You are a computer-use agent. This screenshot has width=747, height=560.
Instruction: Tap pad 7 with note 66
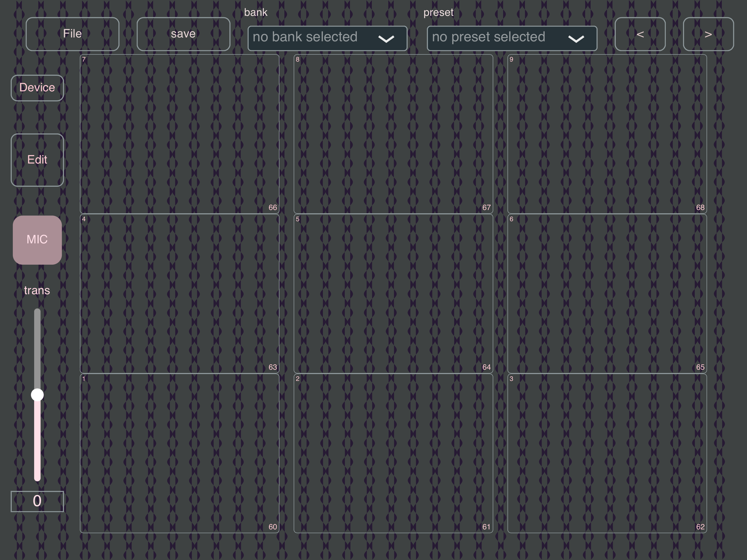(x=179, y=134)
